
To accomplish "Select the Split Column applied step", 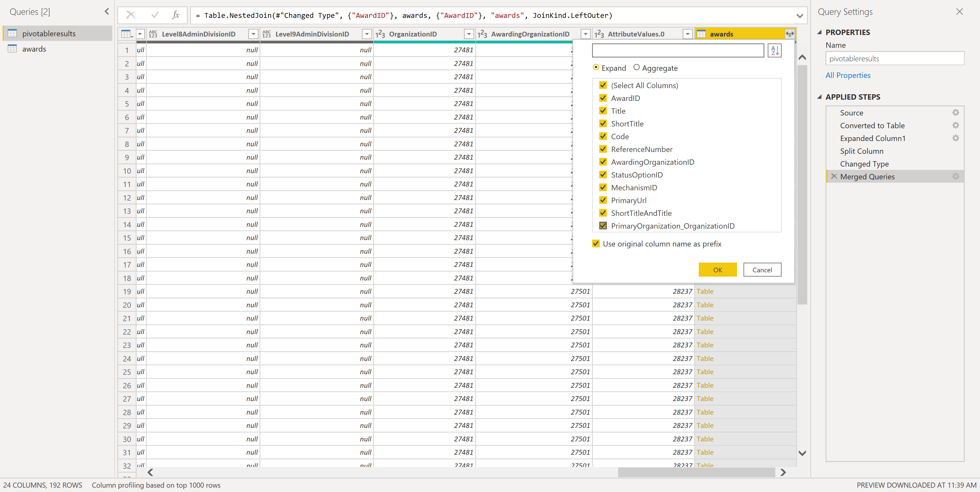I will [x=862, y=151].
